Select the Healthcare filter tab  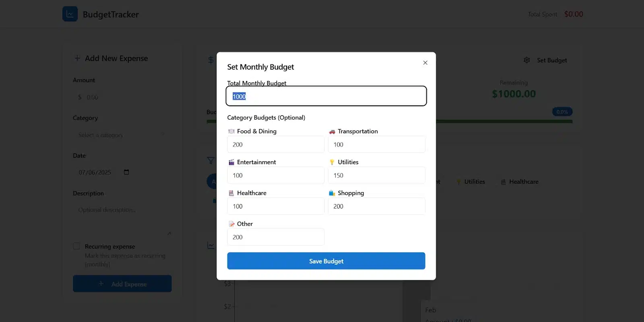tap(520, 182)
